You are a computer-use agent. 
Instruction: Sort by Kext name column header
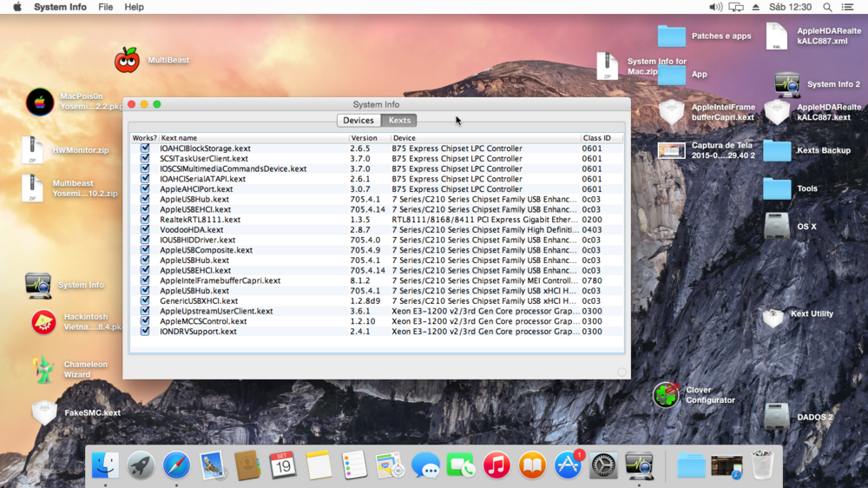tap(253, 138)
